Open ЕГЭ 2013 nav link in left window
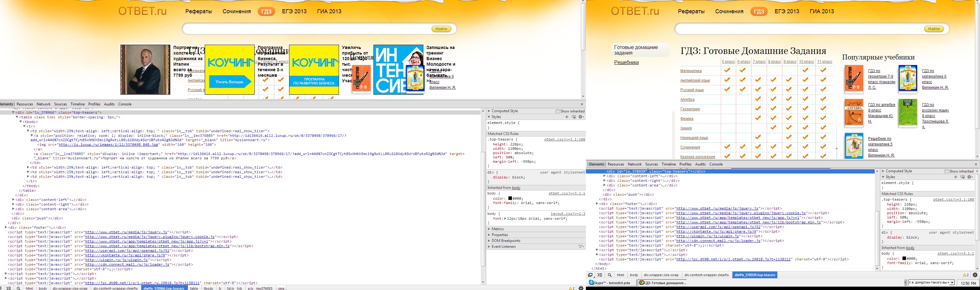 click(294, 11)
